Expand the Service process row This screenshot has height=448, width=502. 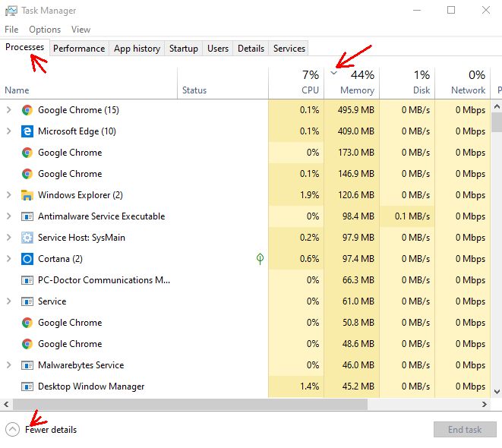point(8,301)
